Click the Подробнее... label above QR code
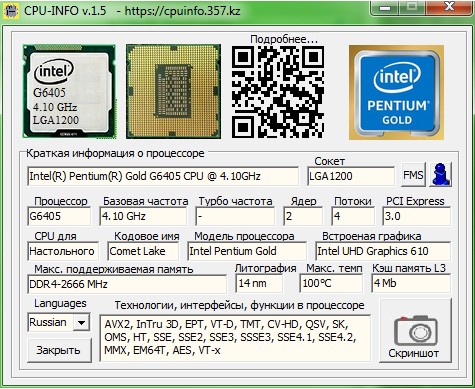 pos(284,39)
